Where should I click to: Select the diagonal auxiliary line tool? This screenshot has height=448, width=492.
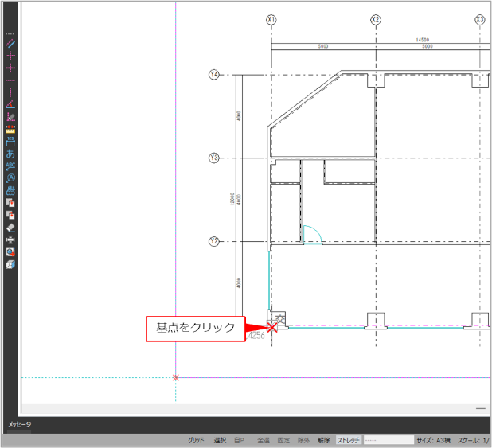(x=10, y=44)
